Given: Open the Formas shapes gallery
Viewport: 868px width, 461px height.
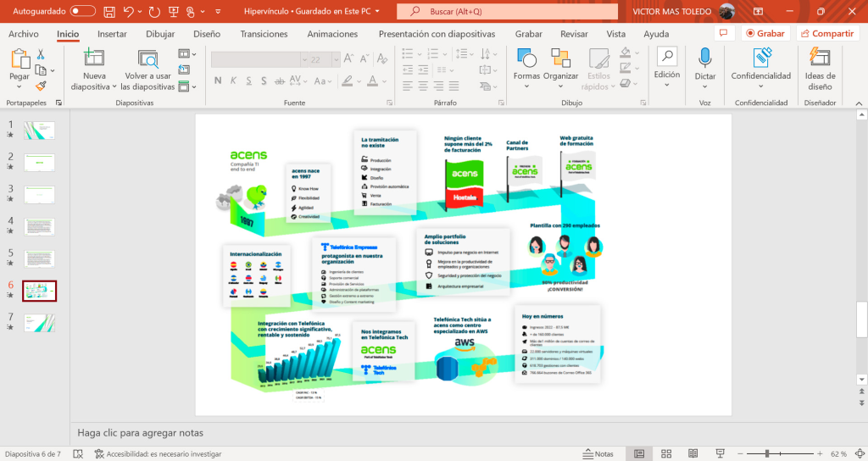Looking at the screenshot, I should click(526, 66).
